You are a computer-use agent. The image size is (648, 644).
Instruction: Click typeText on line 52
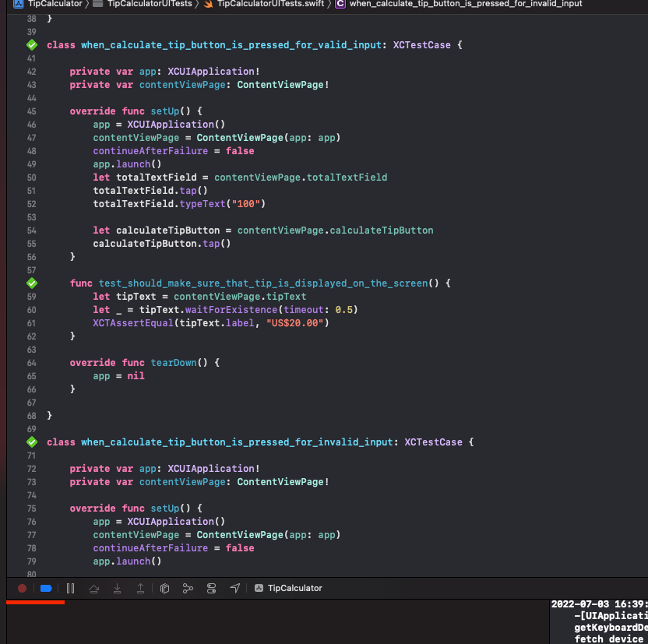[202, 204]
